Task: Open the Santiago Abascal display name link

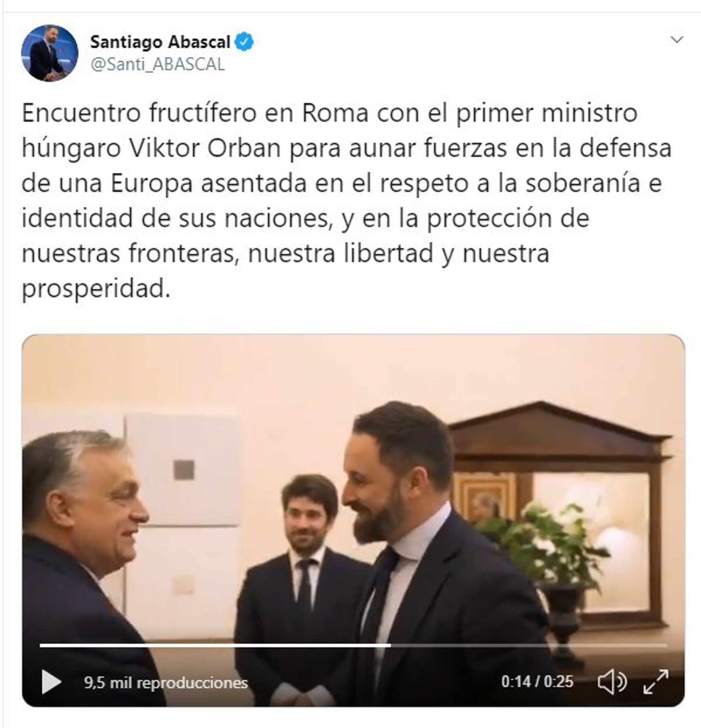Action: [x=161, y=42]
